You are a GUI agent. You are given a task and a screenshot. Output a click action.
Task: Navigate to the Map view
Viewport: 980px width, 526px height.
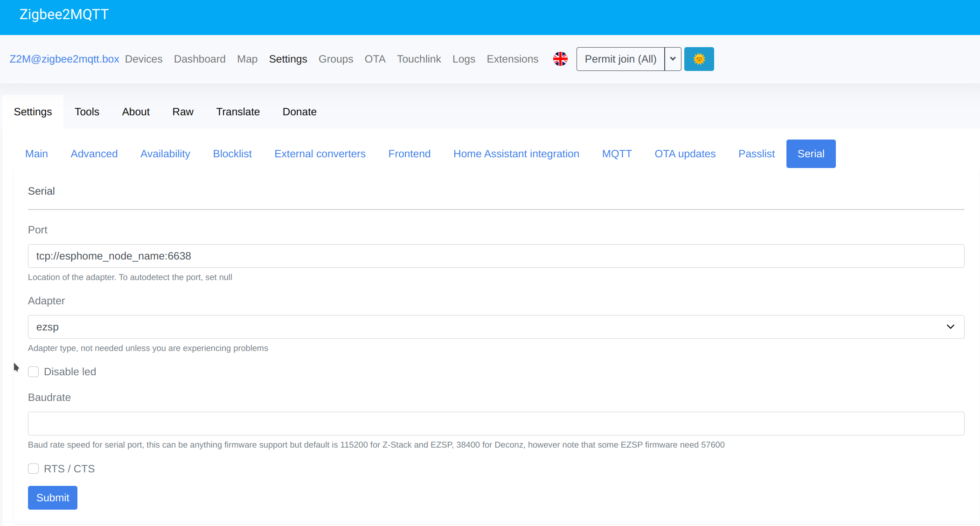(246, 59)
